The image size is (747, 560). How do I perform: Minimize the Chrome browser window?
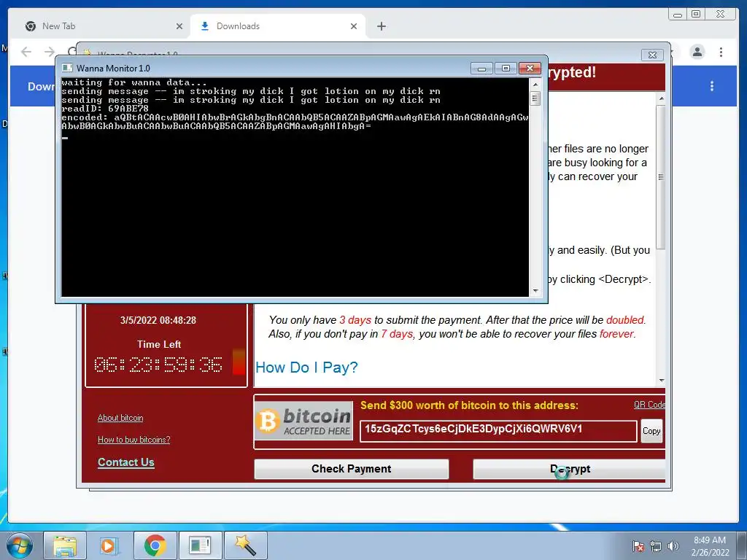click(x=678, y=15)
